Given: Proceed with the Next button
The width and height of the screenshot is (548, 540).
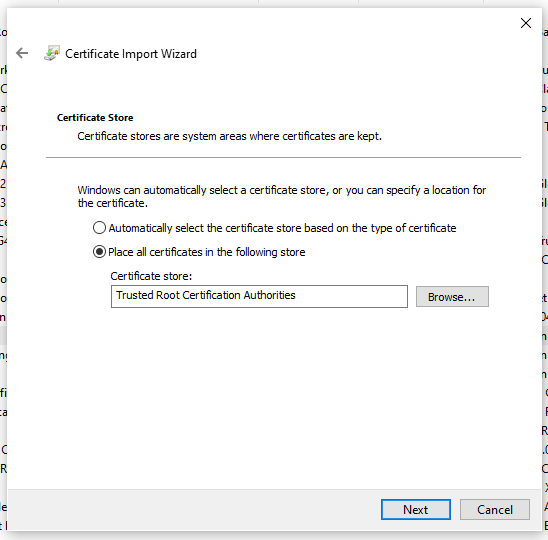Looking at the screenshot, I should pyautogui.click(x=416, y=509).
